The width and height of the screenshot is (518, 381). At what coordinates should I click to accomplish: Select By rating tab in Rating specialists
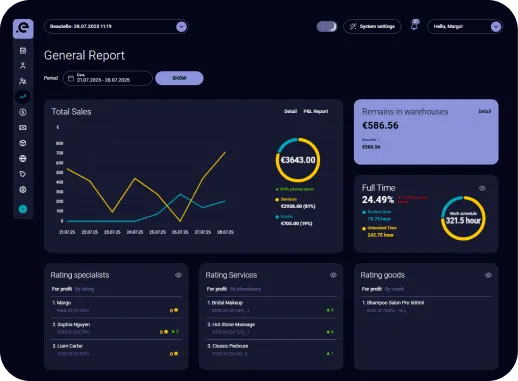84,289
